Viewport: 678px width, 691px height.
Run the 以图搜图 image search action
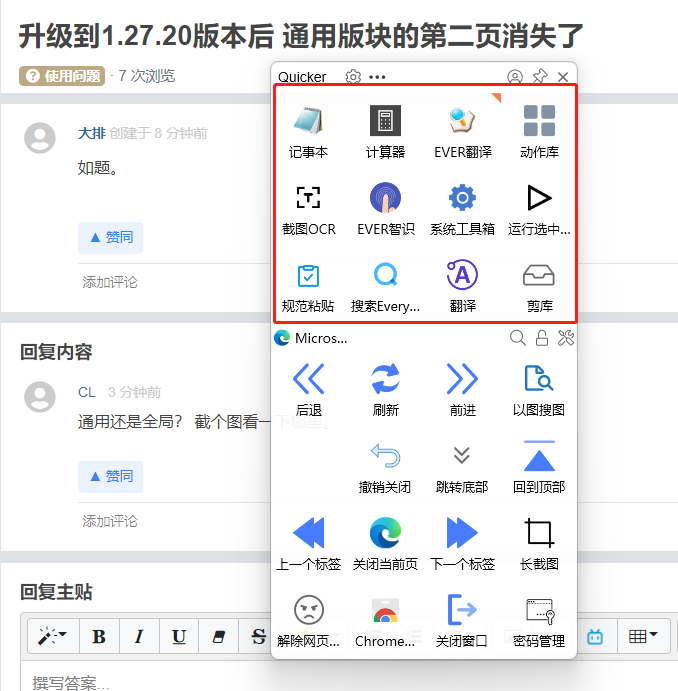(539, 390)
